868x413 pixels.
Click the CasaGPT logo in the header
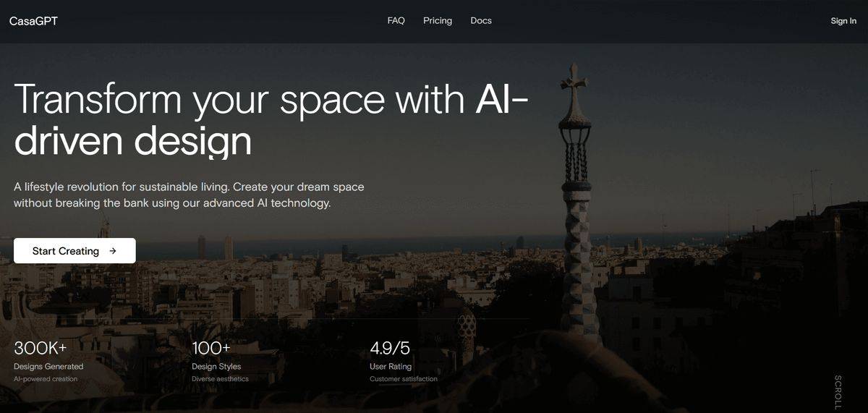click(33, 21)
